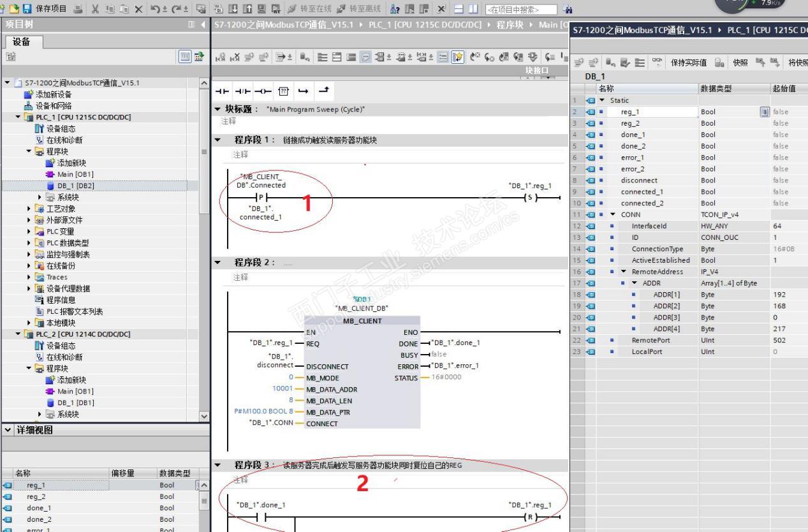808x532 pixels.
Task: Click the download to device icon
Action: click(233, 8)
